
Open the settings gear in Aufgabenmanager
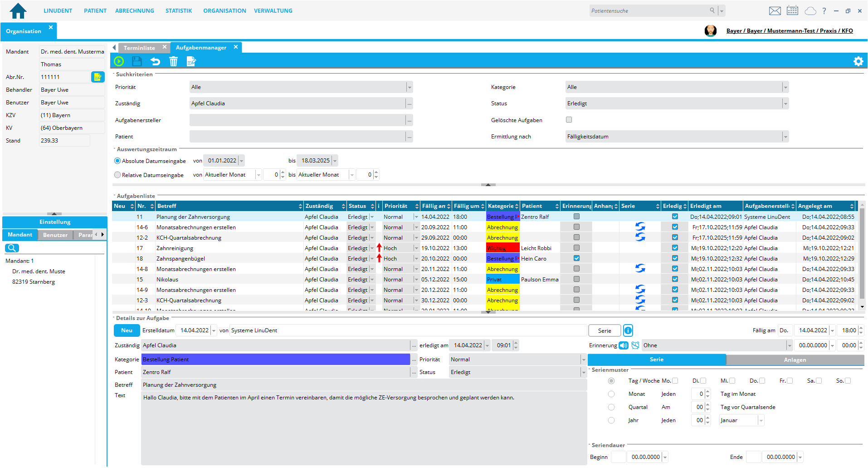858,61
